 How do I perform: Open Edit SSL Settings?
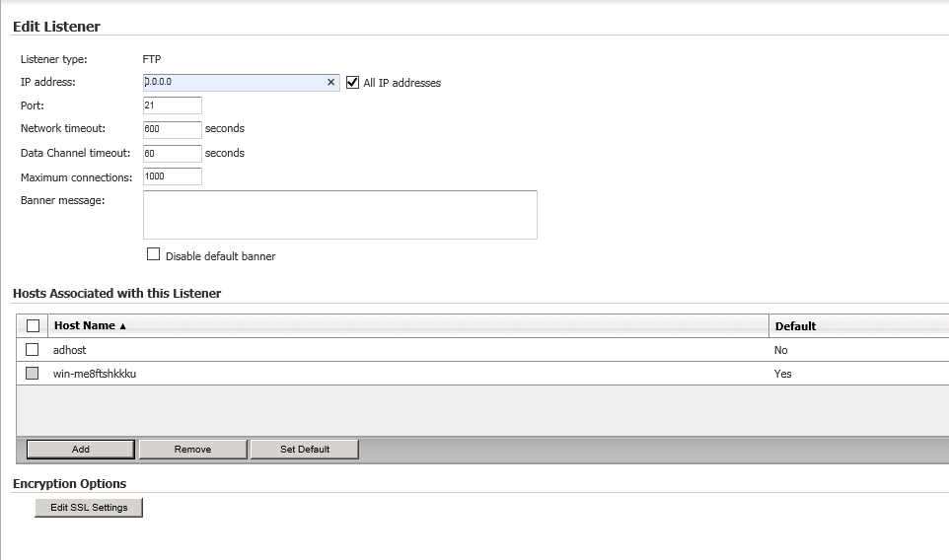89,508
